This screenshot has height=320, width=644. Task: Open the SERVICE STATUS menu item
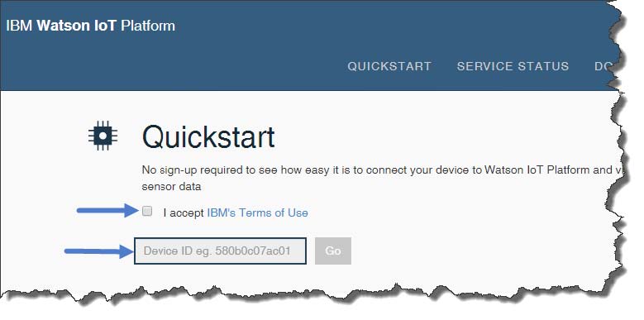[513, 66]
